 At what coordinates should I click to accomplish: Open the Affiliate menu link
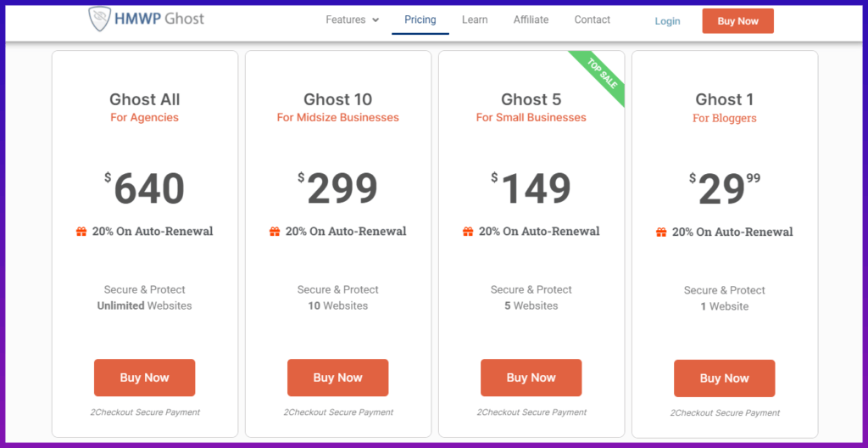[531, 20]
